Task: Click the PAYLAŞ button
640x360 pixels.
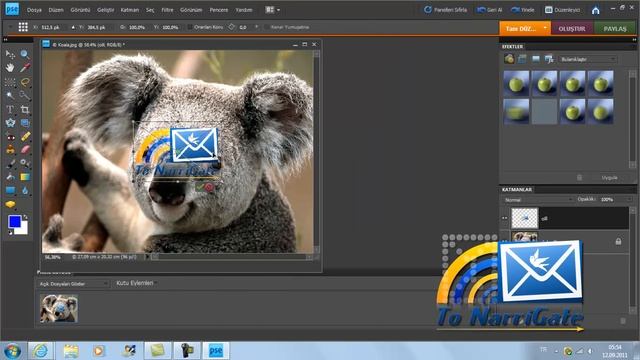Action: [x=615, y=29]
